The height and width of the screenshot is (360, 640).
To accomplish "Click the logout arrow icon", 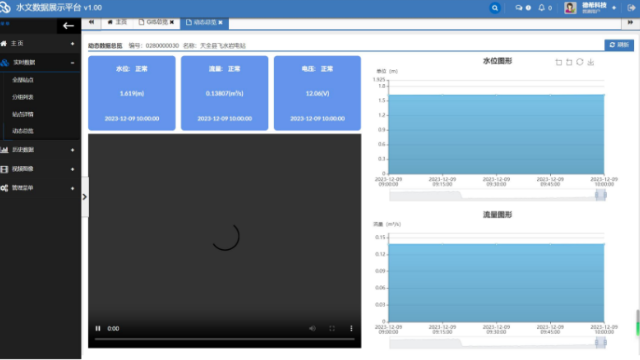I will tap(631, 8).
